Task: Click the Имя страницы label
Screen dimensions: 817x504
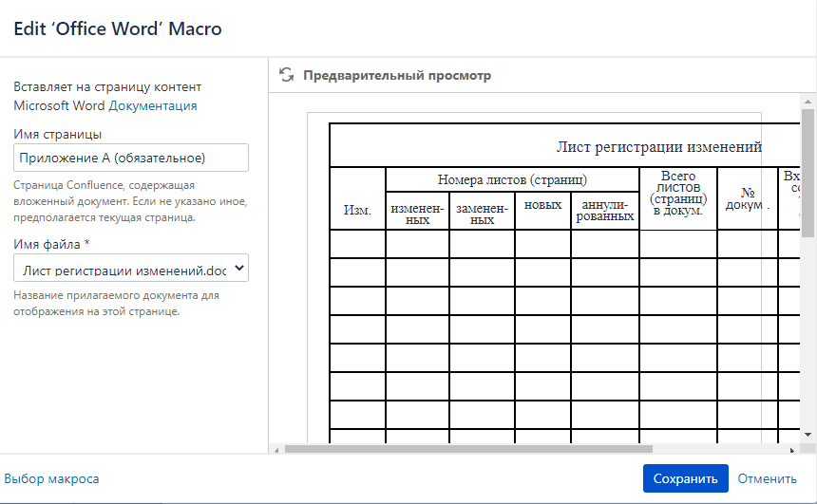Action: [57, 135]
